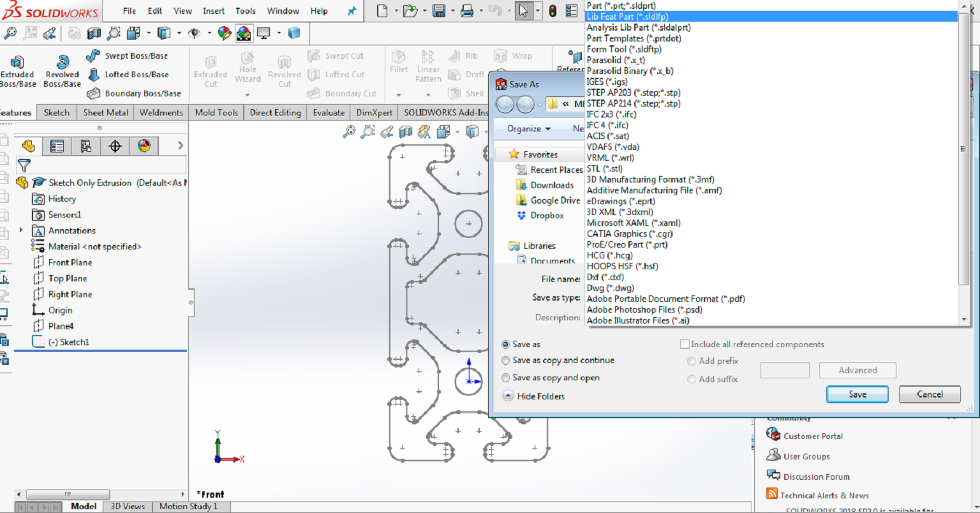Switch to the 3D Views tab
The width and height of the screenshot is (980, 513).
click(128, 506)
